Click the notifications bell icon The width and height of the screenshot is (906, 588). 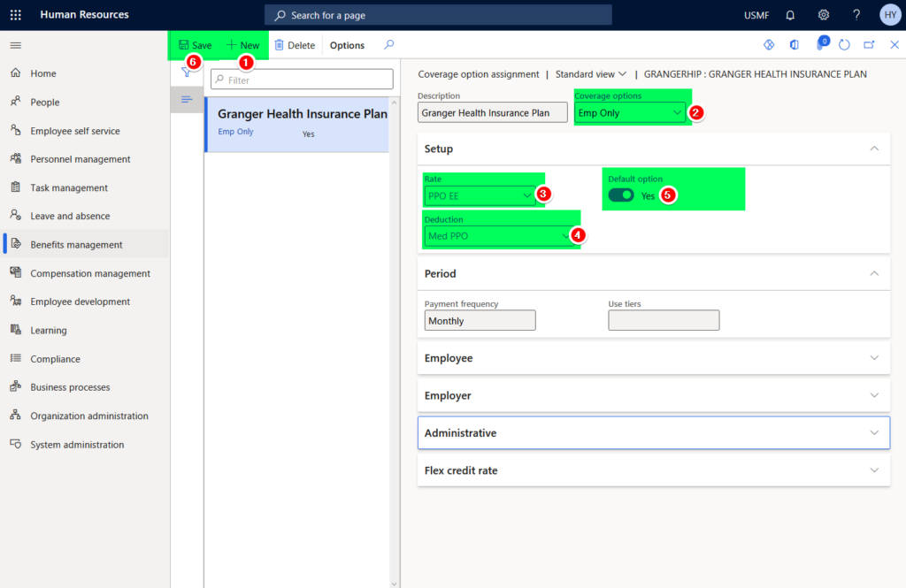point(790,15)
